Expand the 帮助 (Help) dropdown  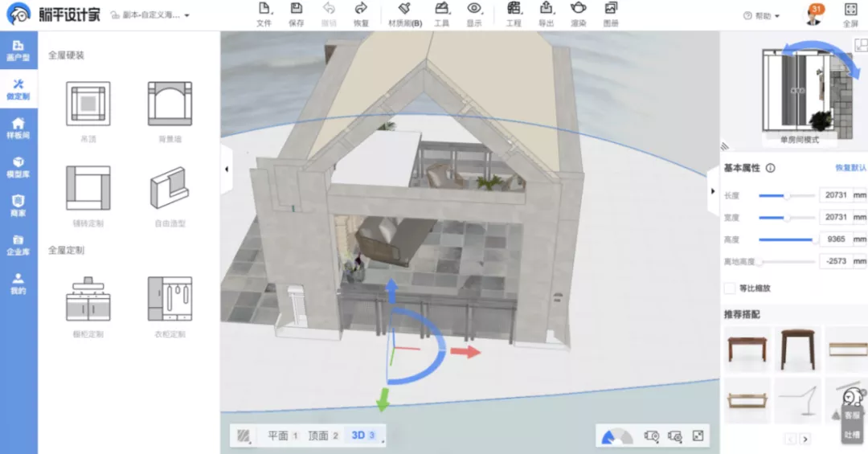762,16
